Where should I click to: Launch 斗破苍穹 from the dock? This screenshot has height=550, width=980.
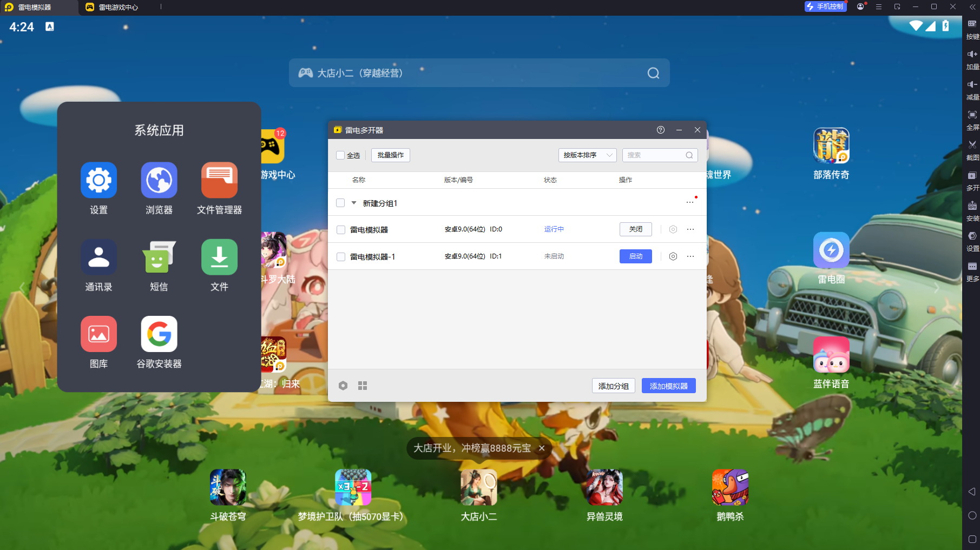228,487
